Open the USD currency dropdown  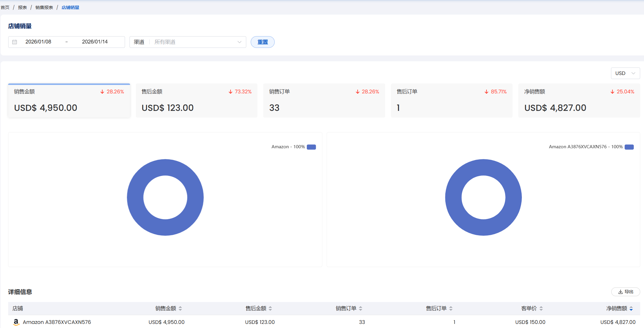pyautogui.click(x=625, y=73)
